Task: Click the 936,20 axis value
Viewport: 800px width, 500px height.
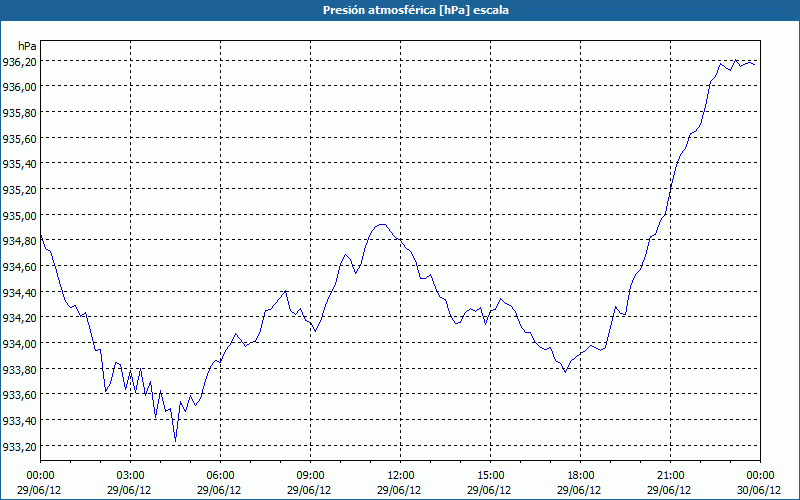Action: tap(19, 62)
